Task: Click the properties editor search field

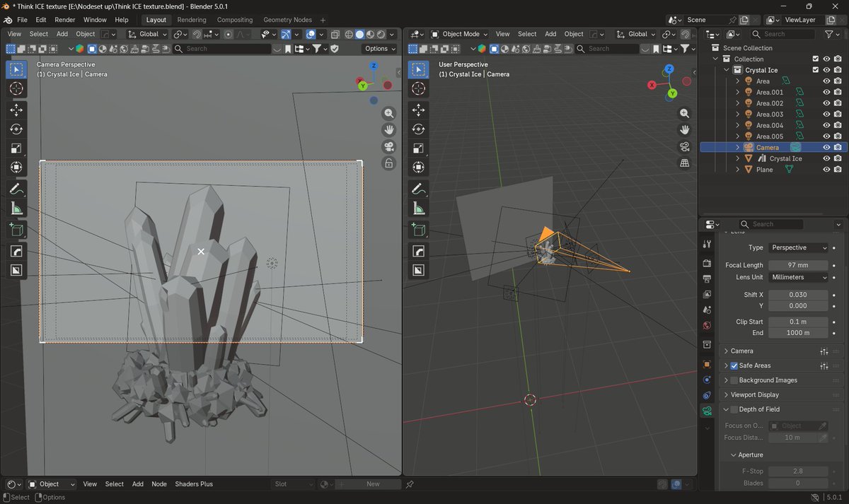Action: point(771,224)
